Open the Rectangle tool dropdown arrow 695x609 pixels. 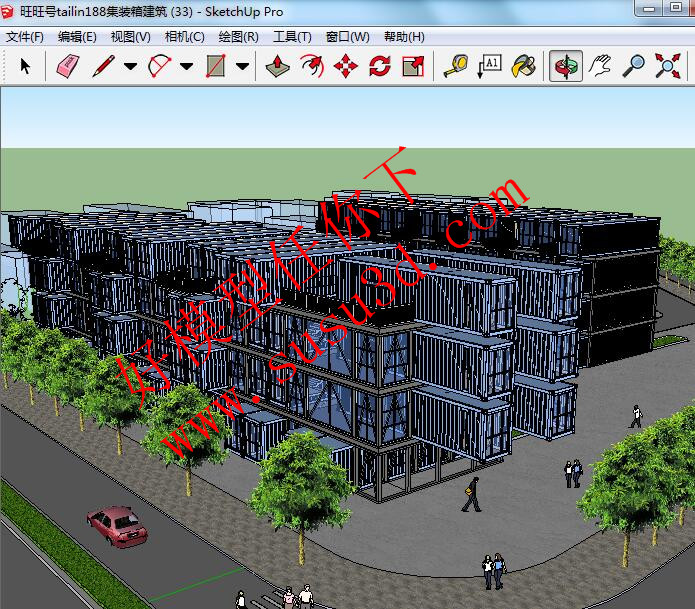(x=242, y=66)
